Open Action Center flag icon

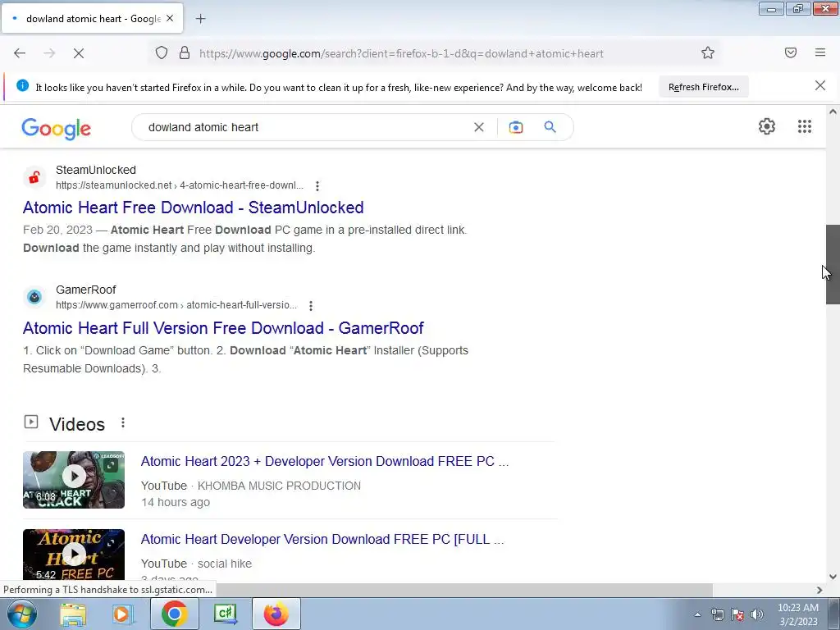click(x=737, y=615)
